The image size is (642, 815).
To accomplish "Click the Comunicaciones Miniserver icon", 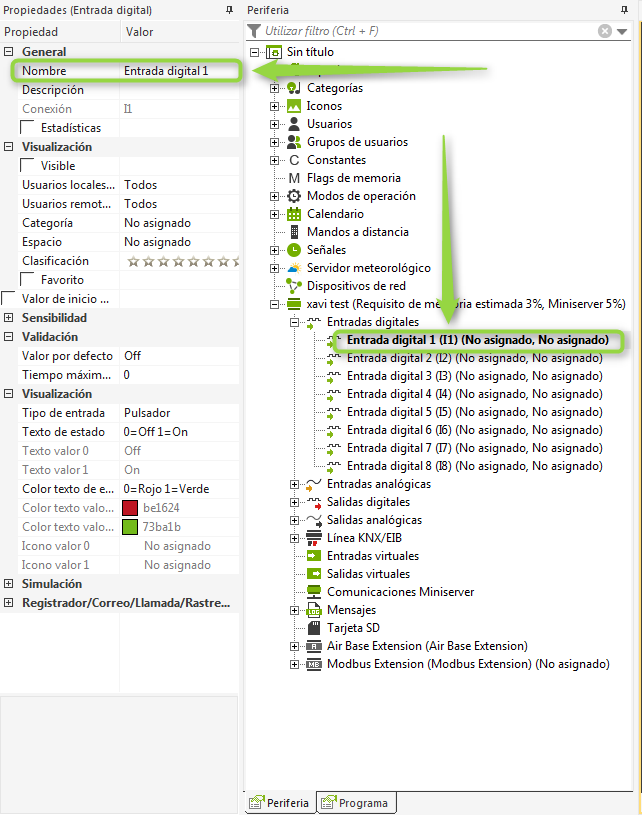I will 314,592.
